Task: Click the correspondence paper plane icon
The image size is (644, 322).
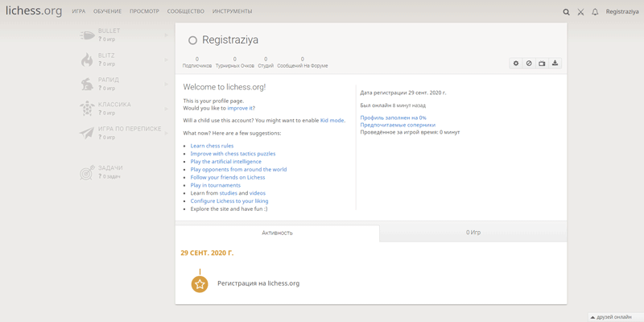Action: pyautogui.click(x=87, y=133)
